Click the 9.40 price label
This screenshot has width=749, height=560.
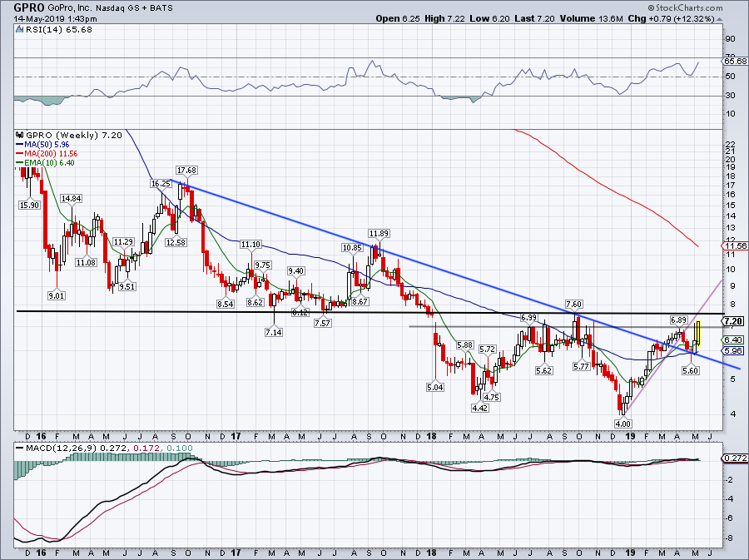[295, 270]
